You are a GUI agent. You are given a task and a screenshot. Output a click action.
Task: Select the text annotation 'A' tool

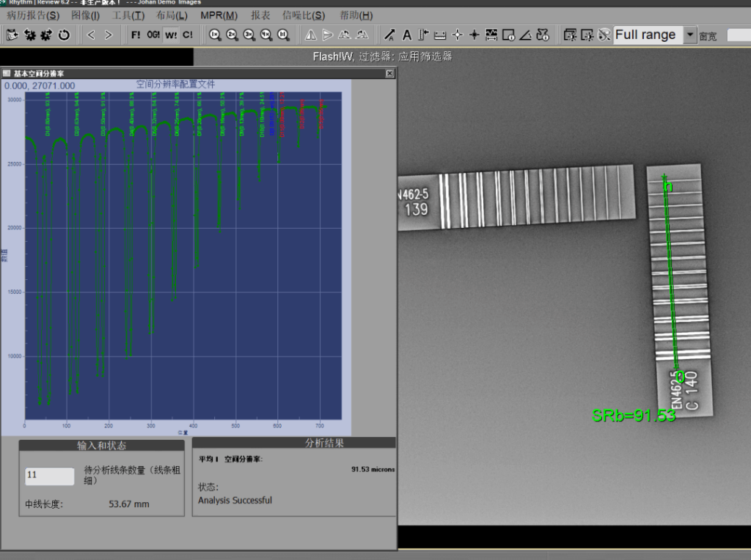point(407,34)
